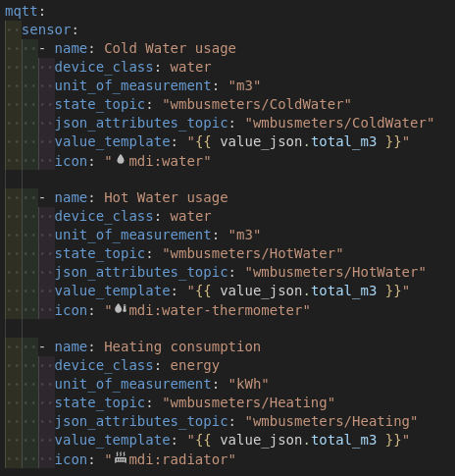Viewport: 455px width, 476px height.
Task: Click the "wmbusmeters/ColdWater" state_topic string
Action: click(257, 105)
